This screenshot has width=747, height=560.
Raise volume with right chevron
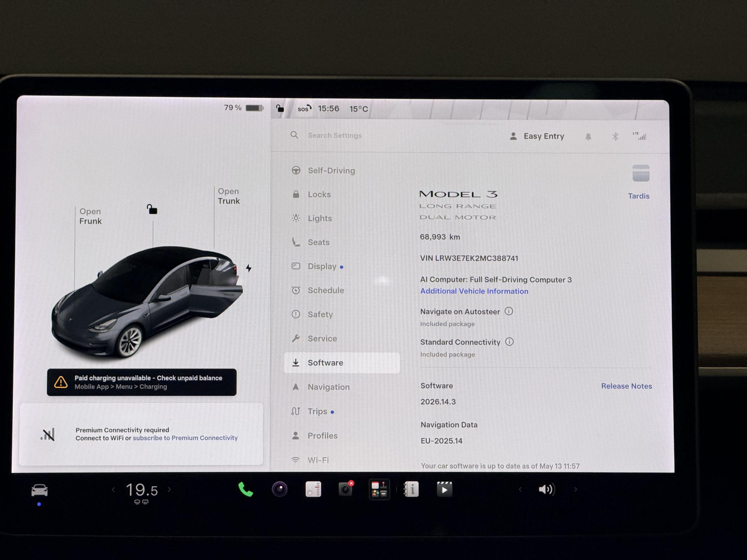pos(576,489)
